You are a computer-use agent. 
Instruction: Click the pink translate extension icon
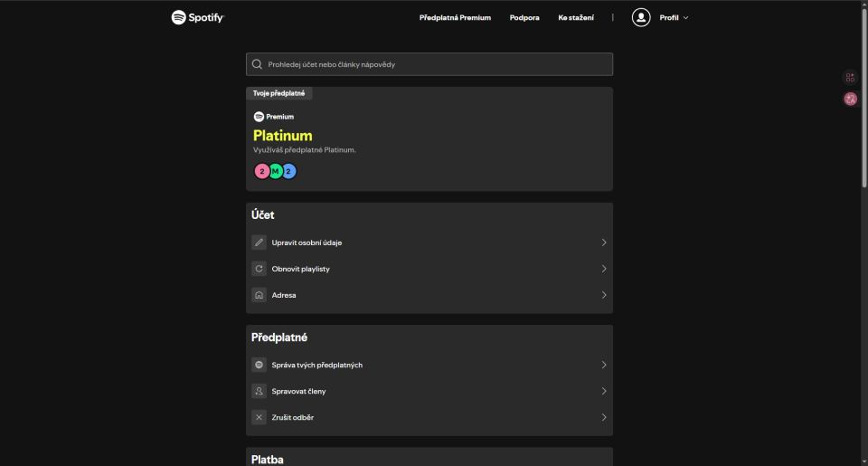[x=850, y=99]
